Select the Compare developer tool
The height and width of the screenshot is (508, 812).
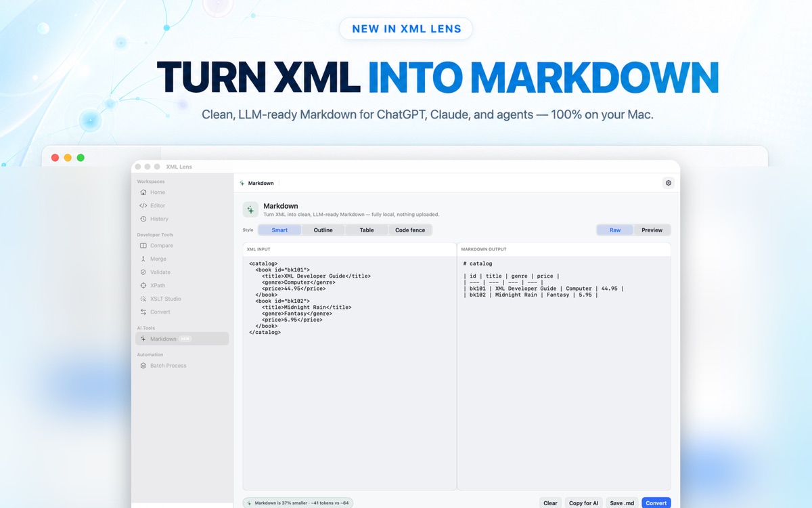coord(181,246)
